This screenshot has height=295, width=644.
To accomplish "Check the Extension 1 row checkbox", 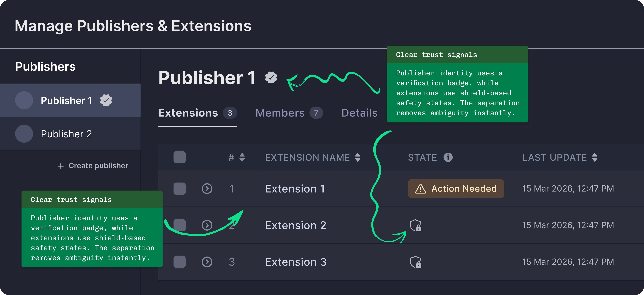I will pos(179,189).
